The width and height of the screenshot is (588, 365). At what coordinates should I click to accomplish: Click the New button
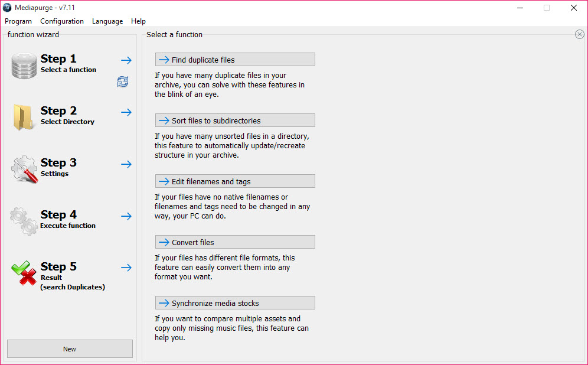[x=70, y=349]
